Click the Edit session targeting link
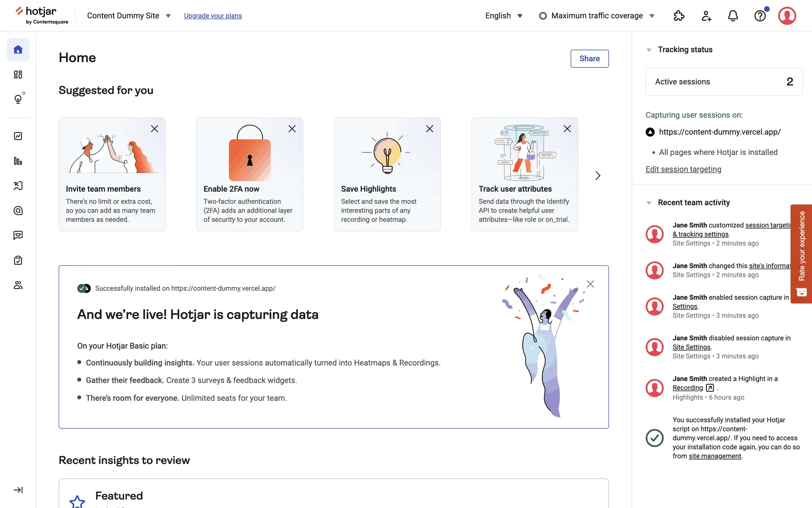 click(x=683, y=169)
